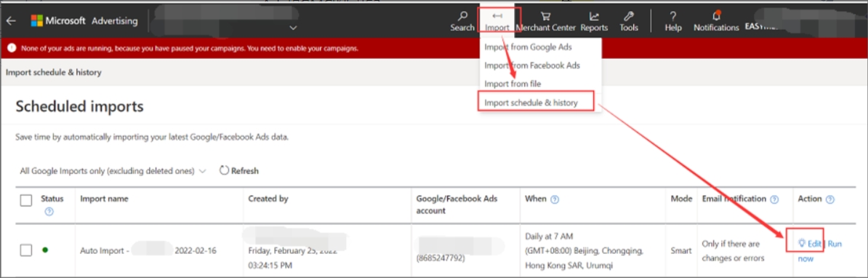The width and height of the screenshot is (868, 278).
Task: Expand the account selector dropdown chevron
Action: tap(294, 27)
